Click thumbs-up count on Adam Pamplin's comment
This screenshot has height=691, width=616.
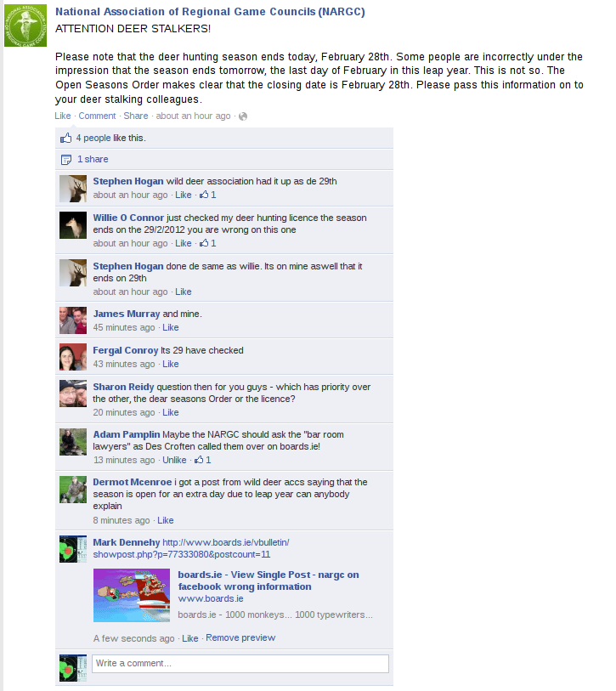point(203,460)
